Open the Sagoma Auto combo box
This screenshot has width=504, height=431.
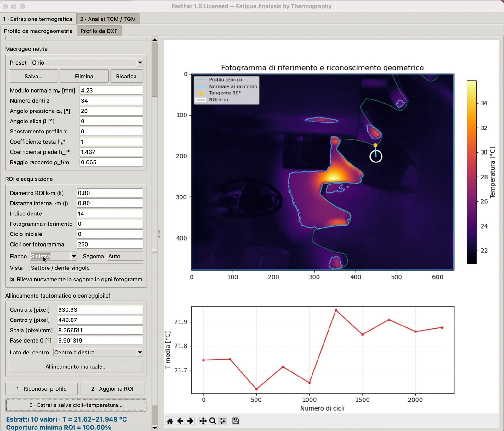(x=125, y=256)
